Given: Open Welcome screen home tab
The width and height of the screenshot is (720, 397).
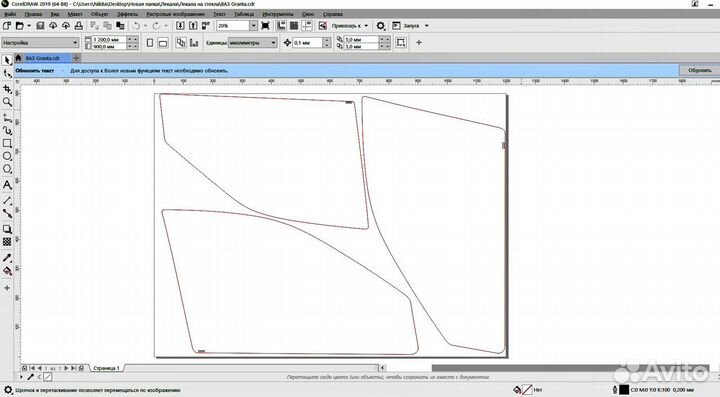Looking at the screenshot, I should (18, 58).
